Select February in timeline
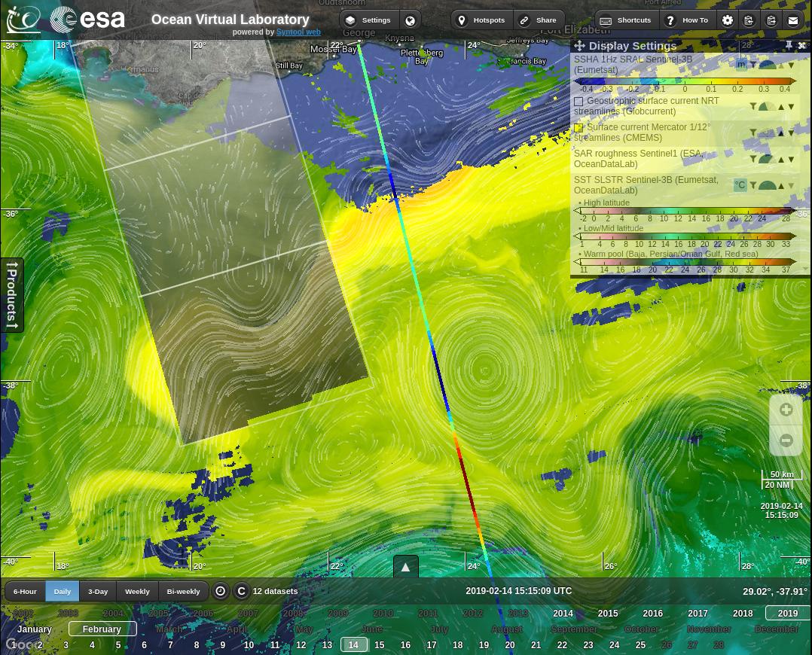The image size is (812, 655). [x=102, y=629]
